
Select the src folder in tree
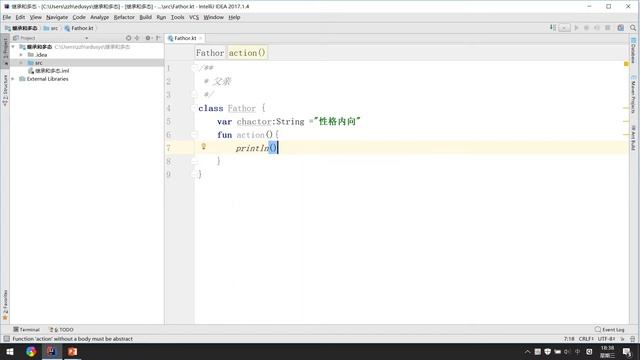point(35,63)
